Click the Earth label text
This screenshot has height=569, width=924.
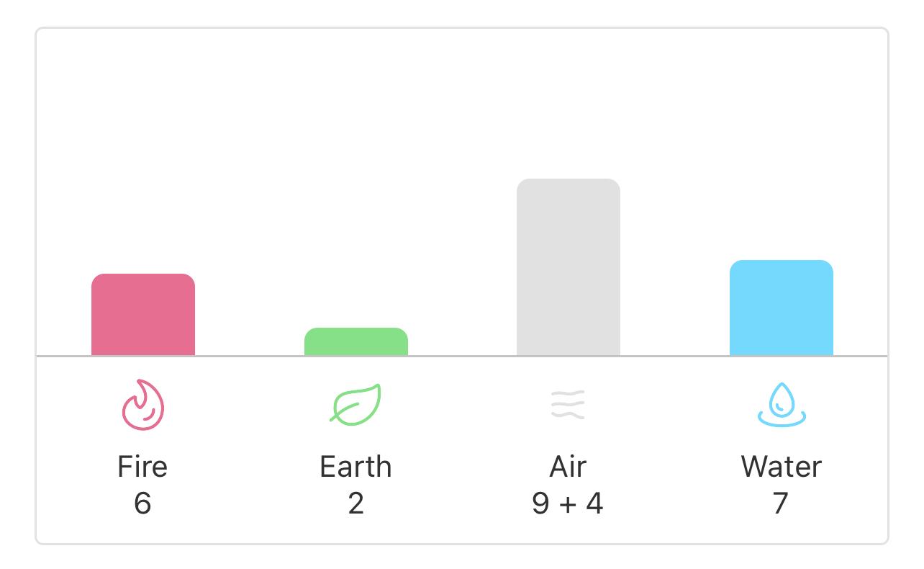pyautogui.click(x=355, y=467)
